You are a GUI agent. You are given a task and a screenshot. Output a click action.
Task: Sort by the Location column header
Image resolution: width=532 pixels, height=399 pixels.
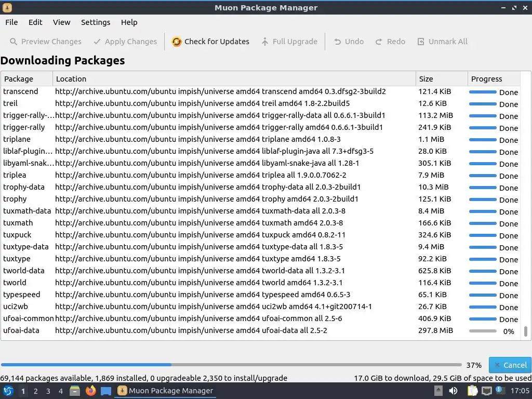click(x=234, y=79)
